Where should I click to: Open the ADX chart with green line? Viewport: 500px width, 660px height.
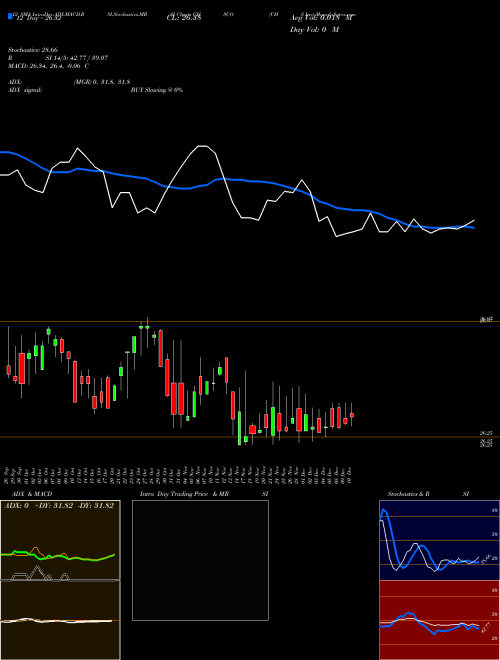tap(60, 540)
